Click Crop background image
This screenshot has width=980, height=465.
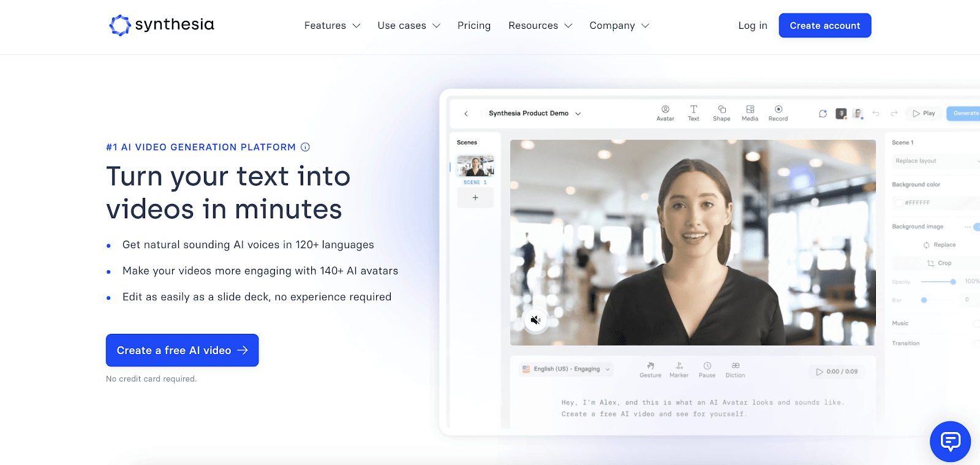939,263
